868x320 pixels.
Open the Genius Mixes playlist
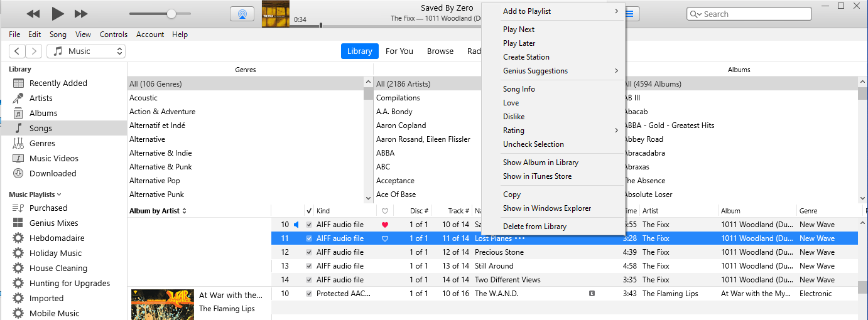click(x=53, y=223)
